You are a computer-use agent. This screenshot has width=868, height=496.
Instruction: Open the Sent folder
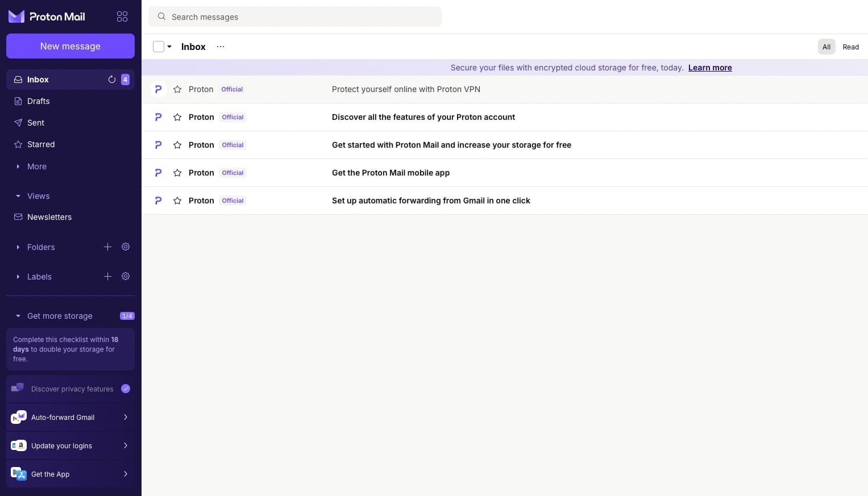pos(35,123)
